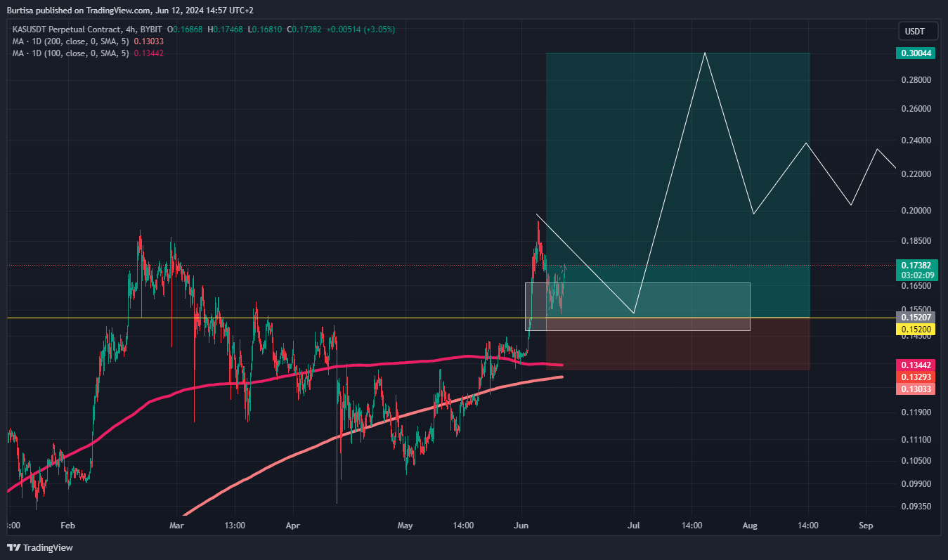Select the red stop-loss zone of position

(x=678, y=344)
